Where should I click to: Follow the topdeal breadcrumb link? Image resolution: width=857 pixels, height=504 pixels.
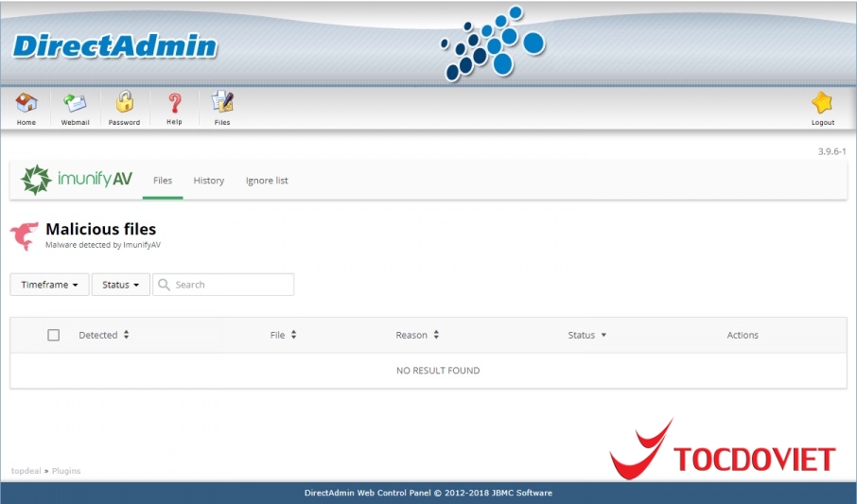click(x=26, y=471)
